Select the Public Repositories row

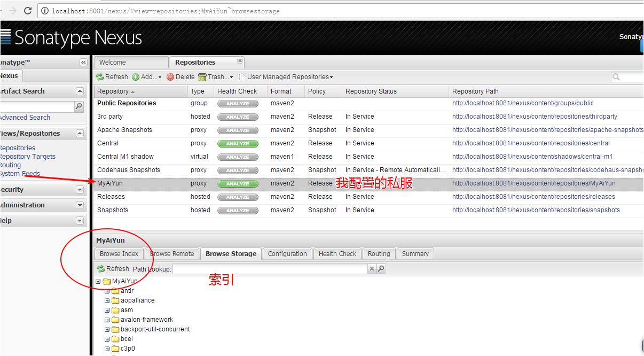tap(369, 103)
